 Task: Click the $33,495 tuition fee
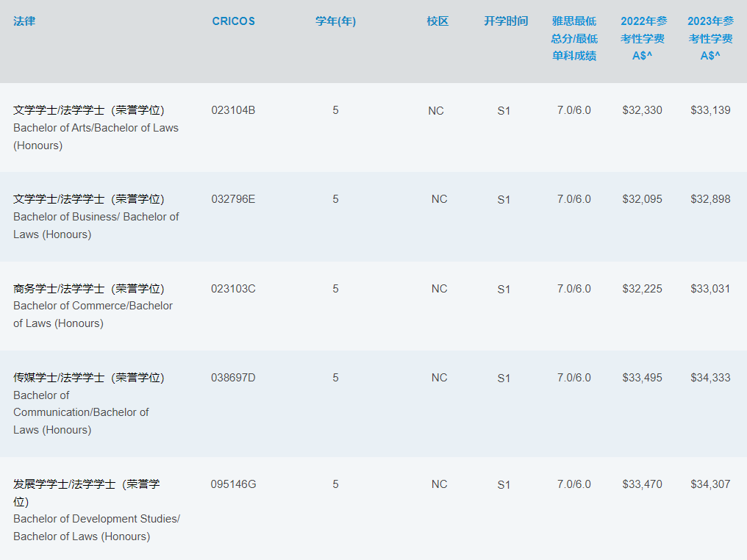click(x=642, y=378)
